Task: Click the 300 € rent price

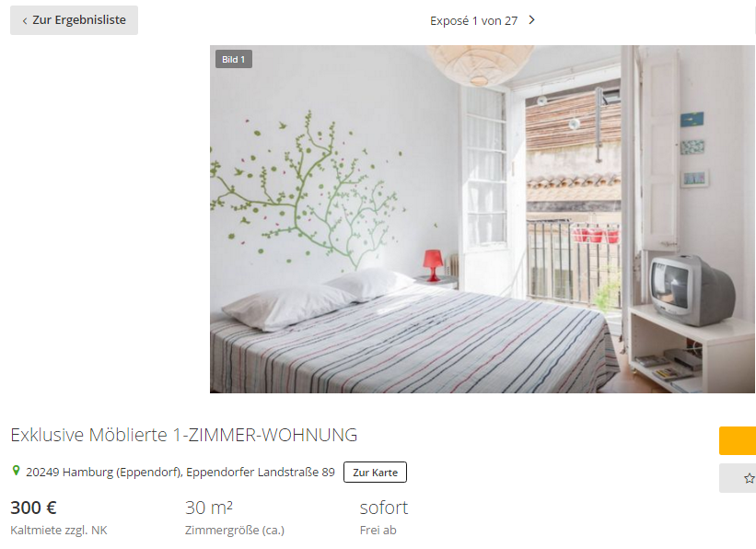Action: tap(34, 508)
